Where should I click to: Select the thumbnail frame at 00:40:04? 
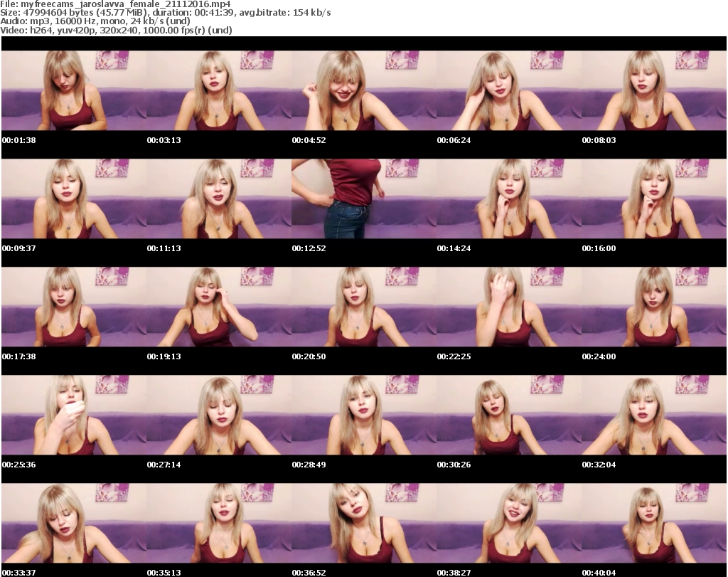click(x=654, y=524)
